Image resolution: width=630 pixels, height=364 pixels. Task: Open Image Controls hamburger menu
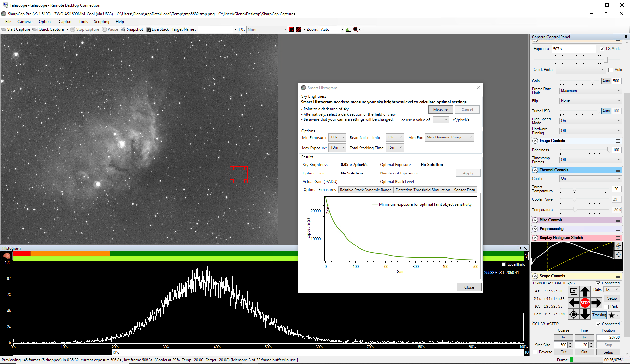pyautogui.click(x=618, y=141)
